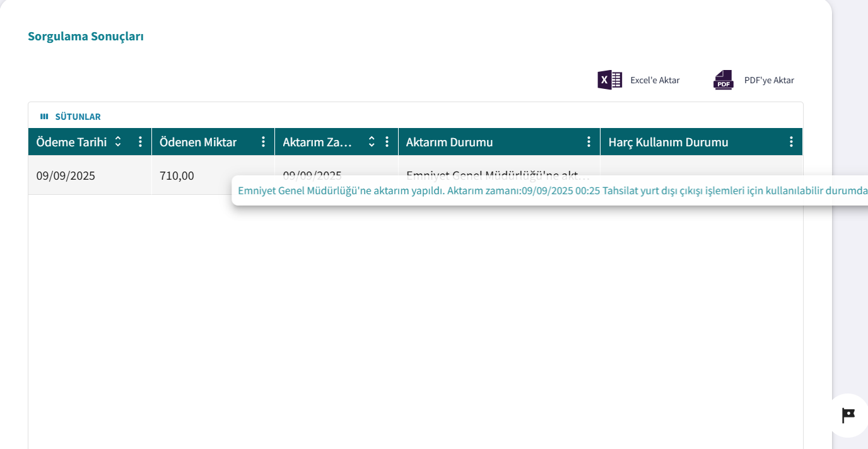Viewport: 868px width, 449px height.
Task: Click the PDF export icon
Action: pos(724,80)
